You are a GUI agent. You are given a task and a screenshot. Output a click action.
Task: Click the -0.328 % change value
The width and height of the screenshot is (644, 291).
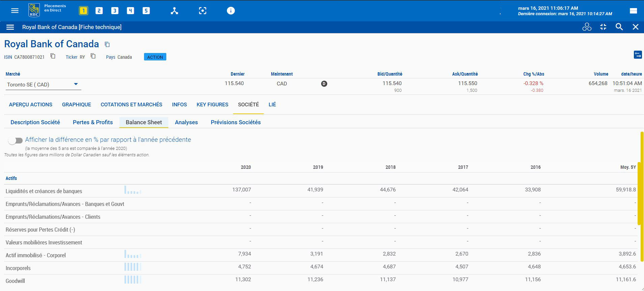(x=533, y=83)
